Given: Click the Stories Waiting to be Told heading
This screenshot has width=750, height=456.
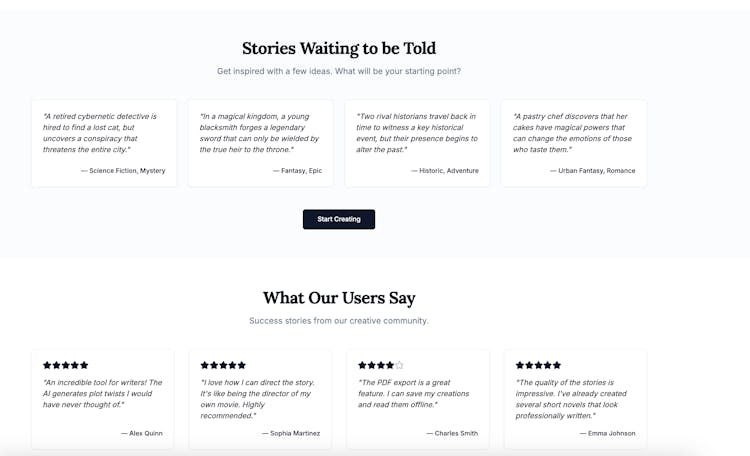Looking at the screenshot, I should click(339, 48).
